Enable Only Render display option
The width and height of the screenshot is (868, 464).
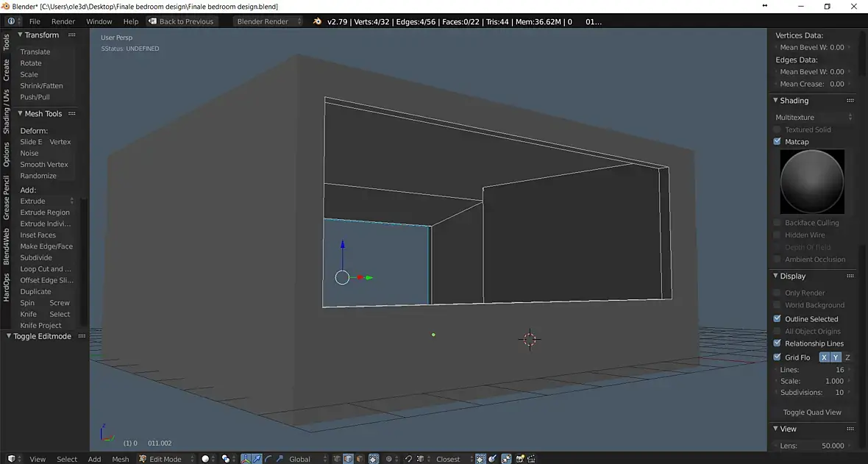(778, 293)
